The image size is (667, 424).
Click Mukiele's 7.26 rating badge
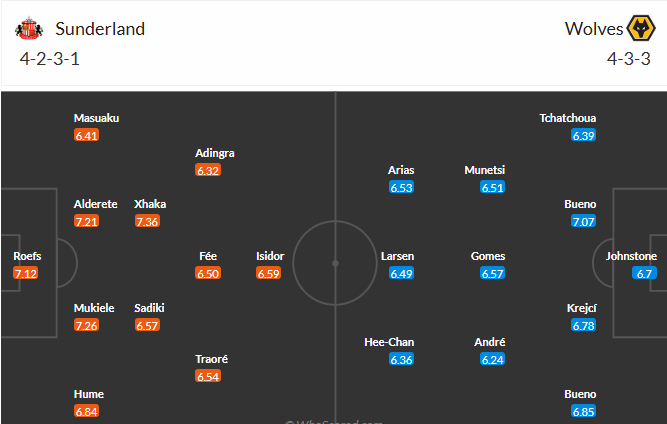coord(87,326)
